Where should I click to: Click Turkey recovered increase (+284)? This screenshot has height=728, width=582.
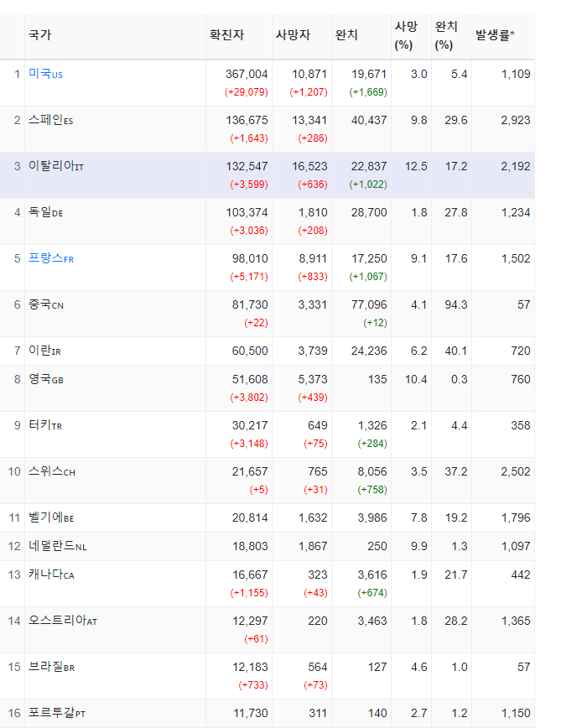372,444
